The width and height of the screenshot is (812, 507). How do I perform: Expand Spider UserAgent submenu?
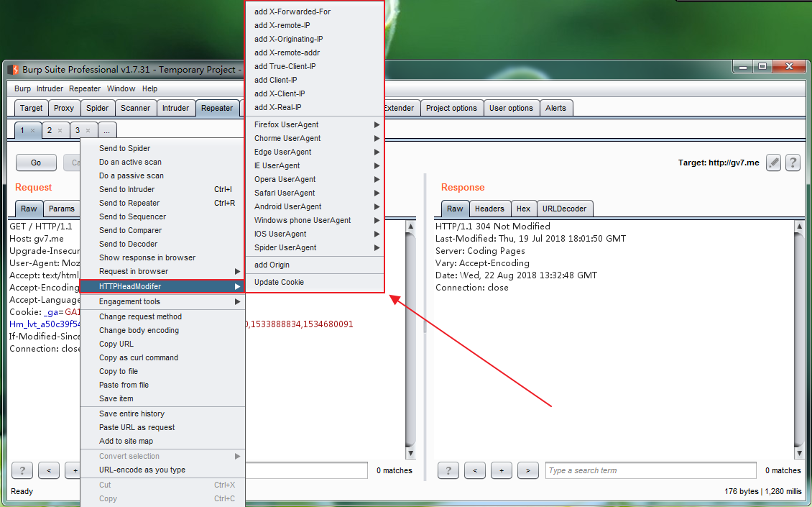click(x=315, y=247)
